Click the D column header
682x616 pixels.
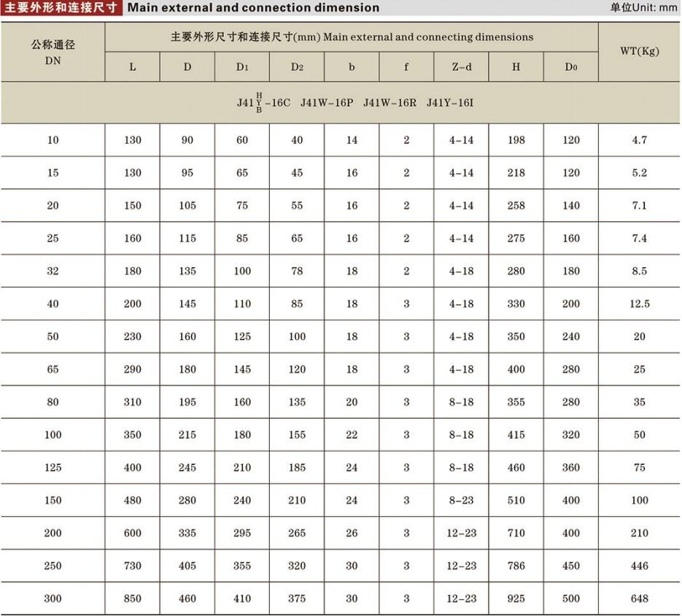click(x=187, y=66)
